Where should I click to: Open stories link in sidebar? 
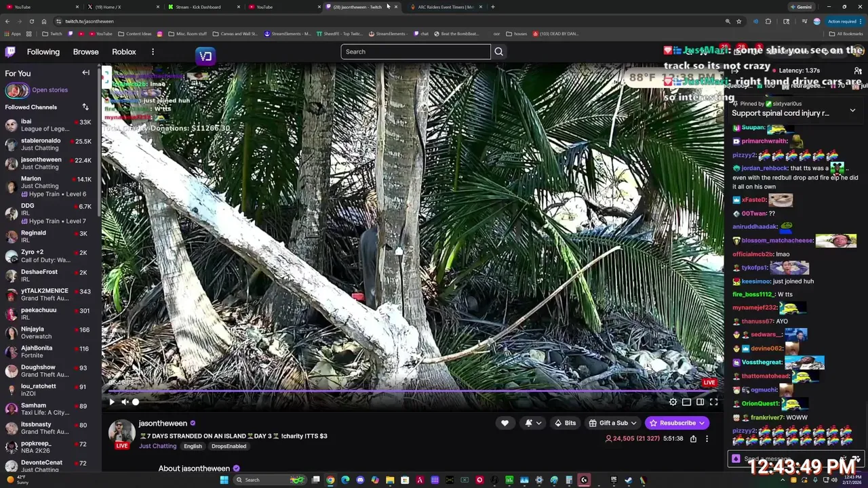click(50, 89)
